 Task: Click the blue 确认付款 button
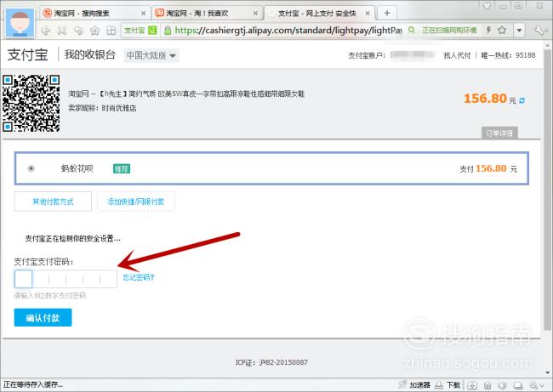[x=43, y=318]
